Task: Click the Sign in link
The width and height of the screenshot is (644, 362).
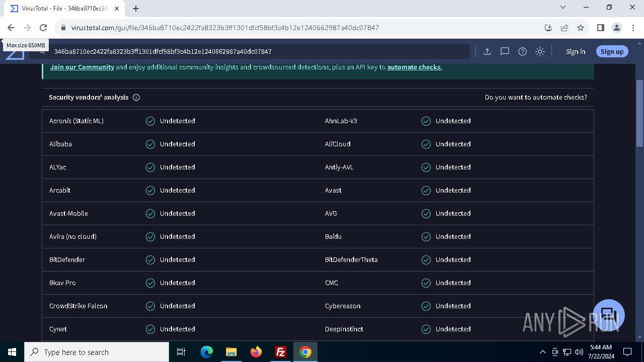Action: [576, 51]
